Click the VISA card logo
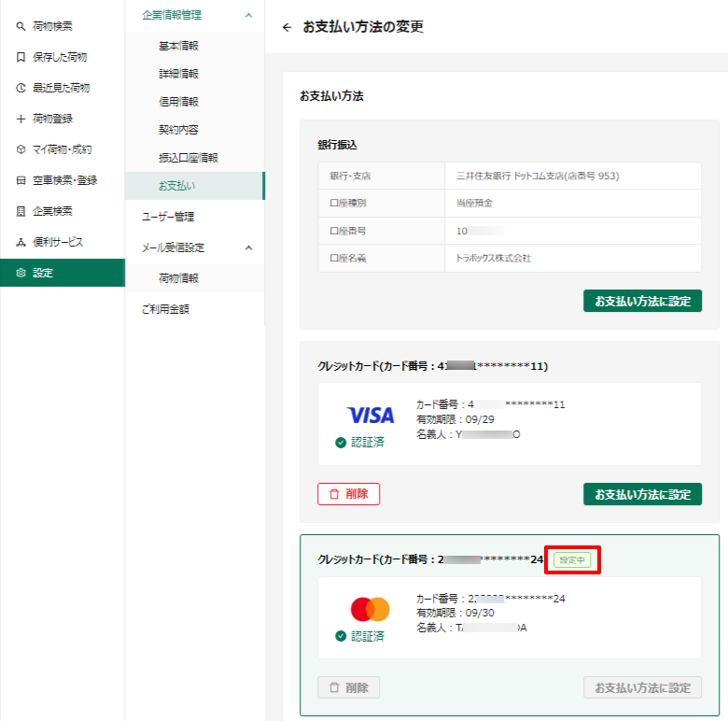This screenshot has width=728, height=721. click(371, 415)
